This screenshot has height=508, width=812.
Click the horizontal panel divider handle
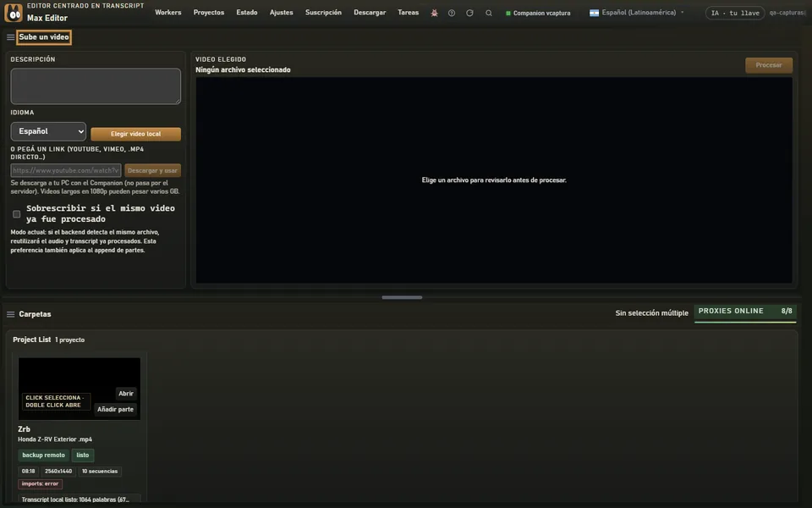pos(402,297)
